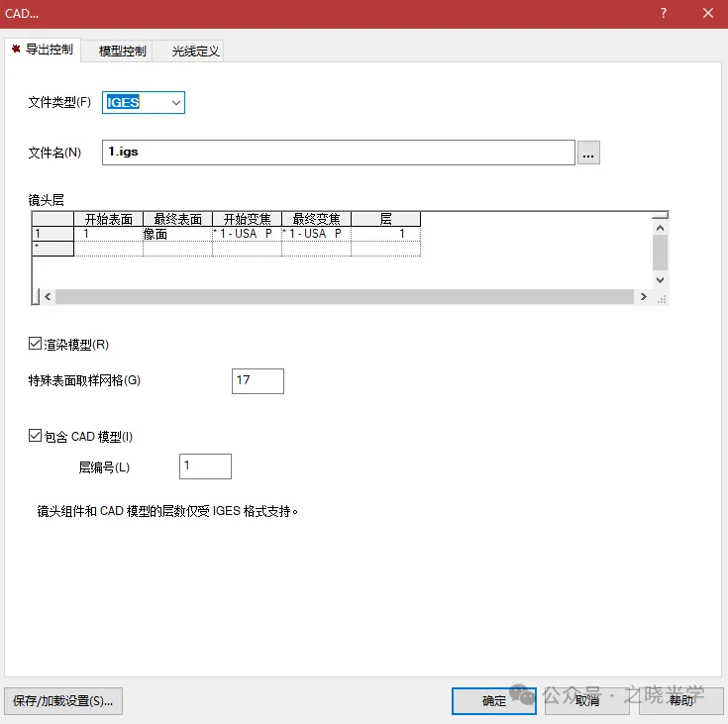Select the 像面 cell under 最终表面

coord(177,234)
